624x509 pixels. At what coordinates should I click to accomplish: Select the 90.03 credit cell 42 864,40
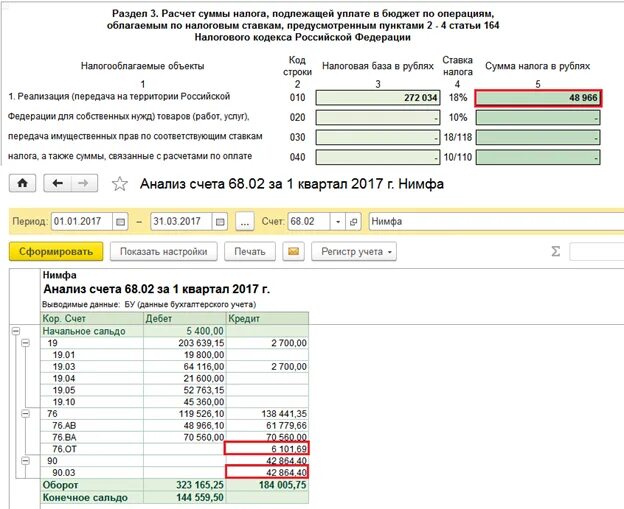click(267, 472)
